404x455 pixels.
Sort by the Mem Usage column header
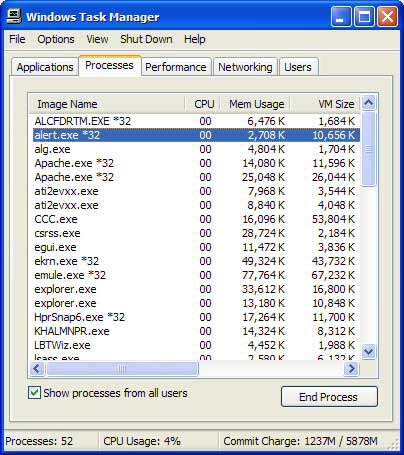(255, 104)
